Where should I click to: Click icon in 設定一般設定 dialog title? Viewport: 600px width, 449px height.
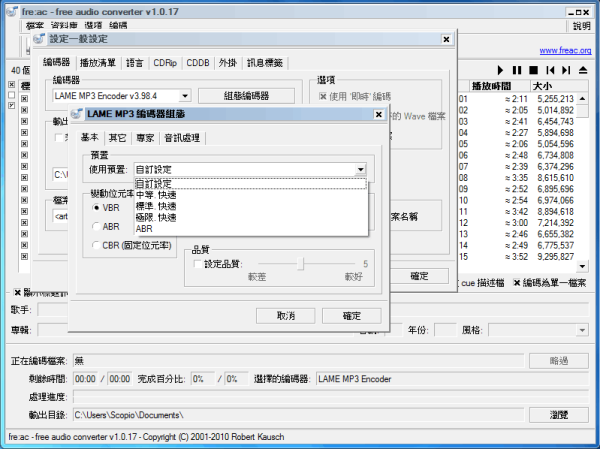coord(39,39)
